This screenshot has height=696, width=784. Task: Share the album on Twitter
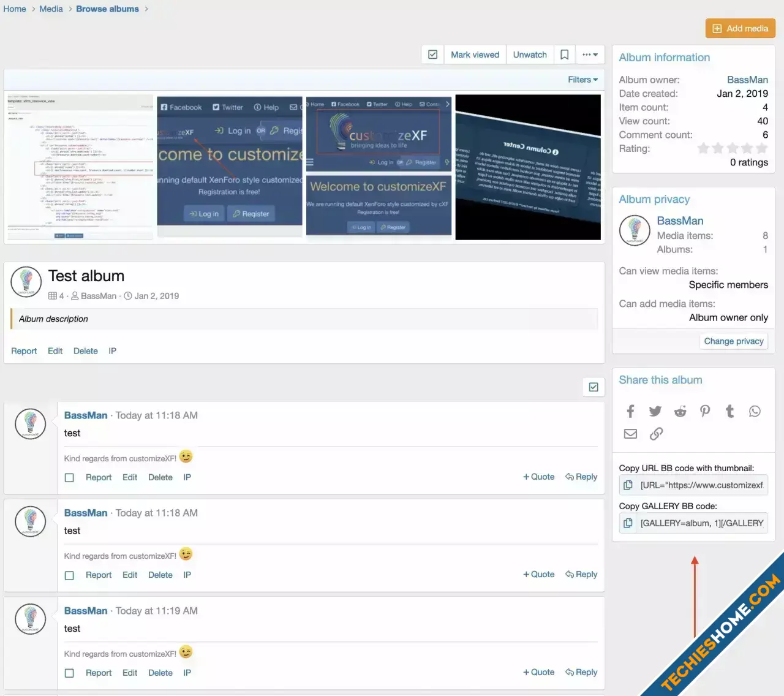click(x=655, y=411)
